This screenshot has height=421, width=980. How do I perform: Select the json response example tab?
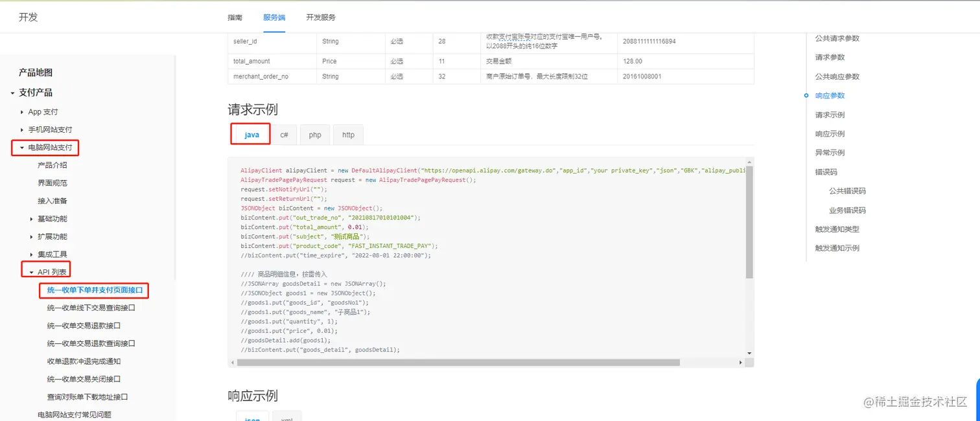pos(251,418)
